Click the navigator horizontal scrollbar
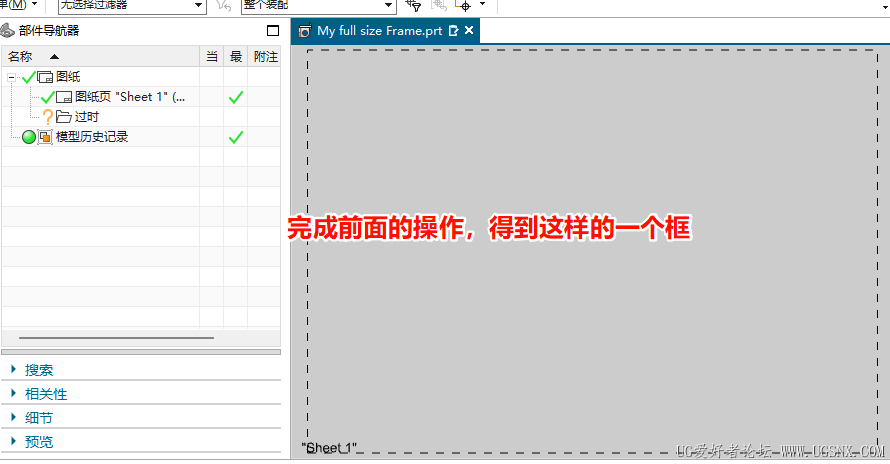Image resolution: width=890 pixels, height=464 pixels. 116,338
